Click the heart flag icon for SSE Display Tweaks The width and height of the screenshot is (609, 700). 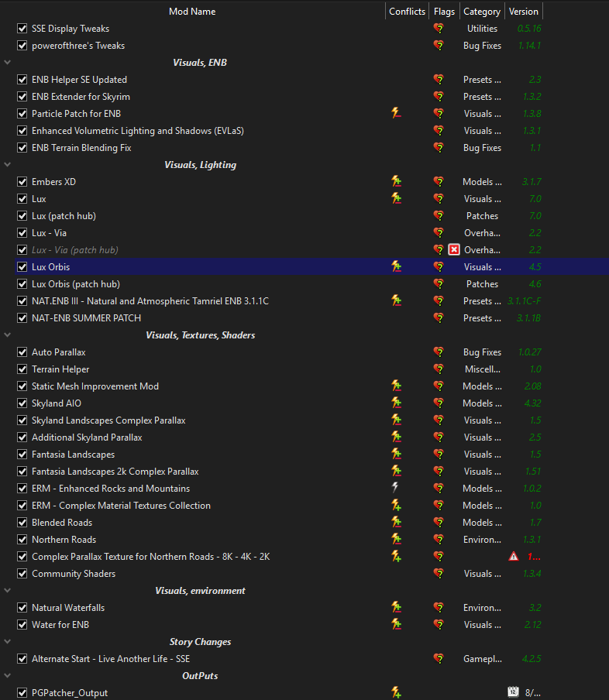coord(439,29)
